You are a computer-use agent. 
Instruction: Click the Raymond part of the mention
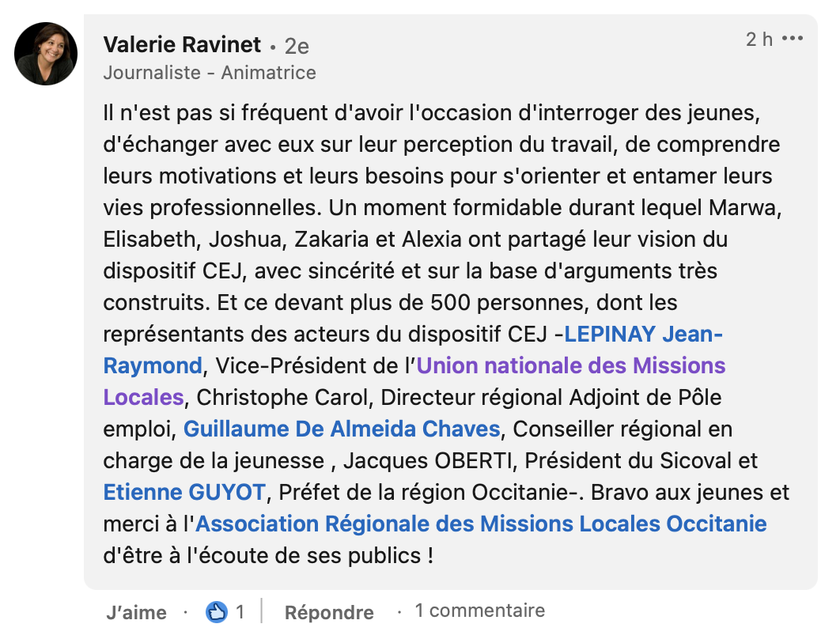(153, 366)
